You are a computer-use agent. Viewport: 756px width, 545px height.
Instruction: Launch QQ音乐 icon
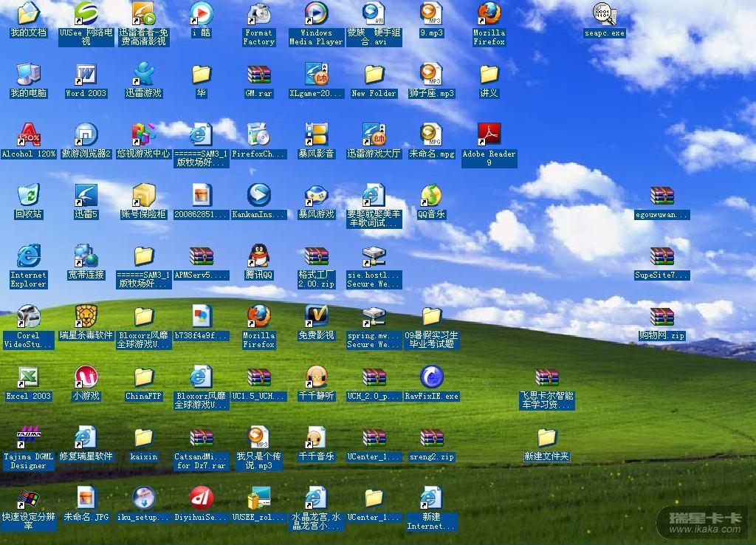point(431,195)
